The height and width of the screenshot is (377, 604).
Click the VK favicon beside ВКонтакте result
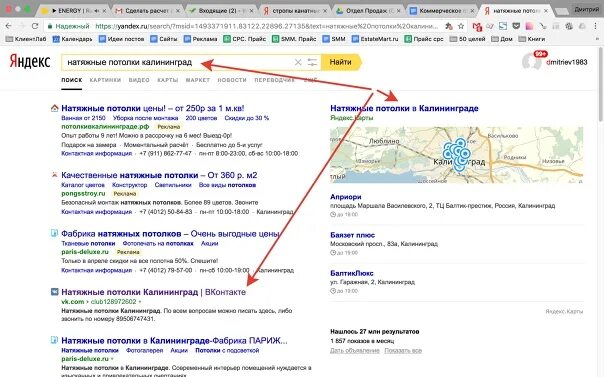pos(55,292)
